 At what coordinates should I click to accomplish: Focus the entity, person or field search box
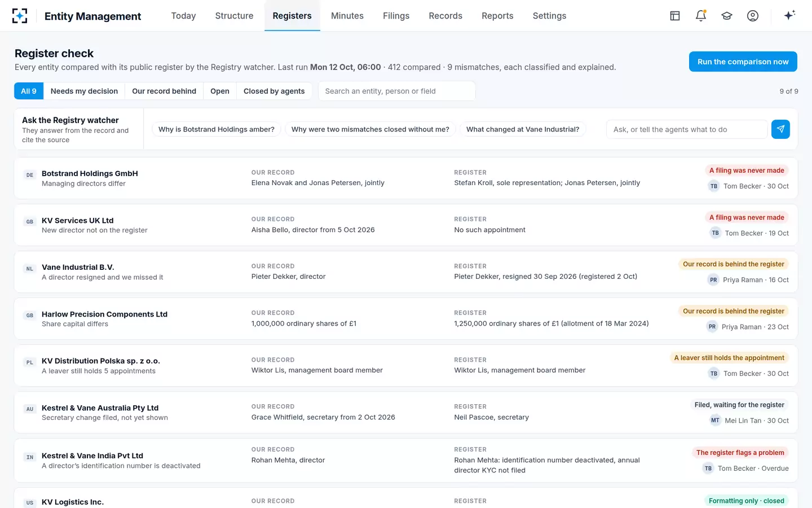(x=397, y=91)
